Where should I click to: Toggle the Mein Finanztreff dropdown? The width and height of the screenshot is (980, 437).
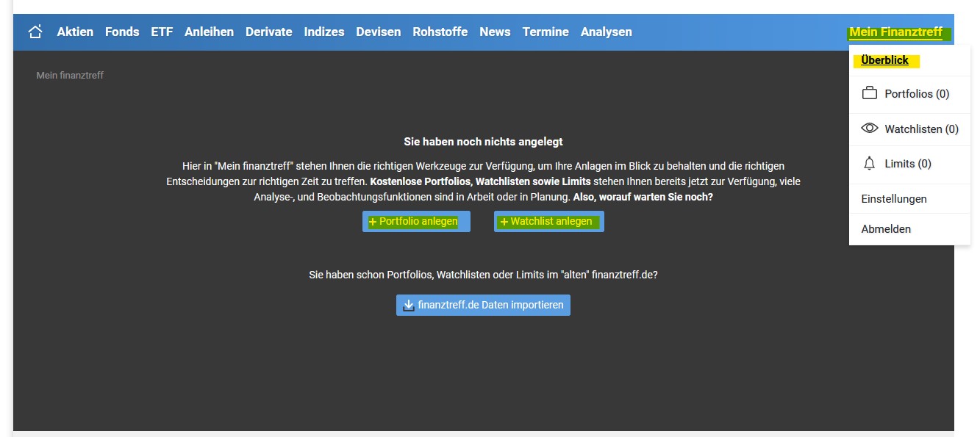click(896, 32)
